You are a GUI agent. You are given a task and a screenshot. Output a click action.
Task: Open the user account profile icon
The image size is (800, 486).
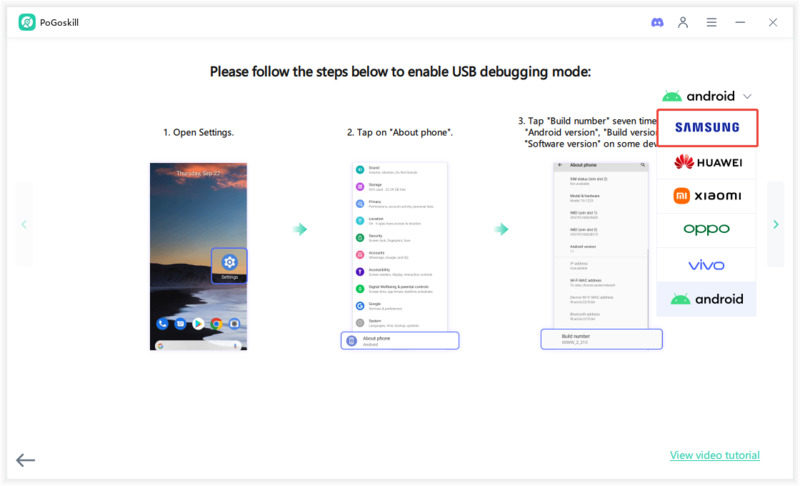pyautogui.click(x=683, y=22)
